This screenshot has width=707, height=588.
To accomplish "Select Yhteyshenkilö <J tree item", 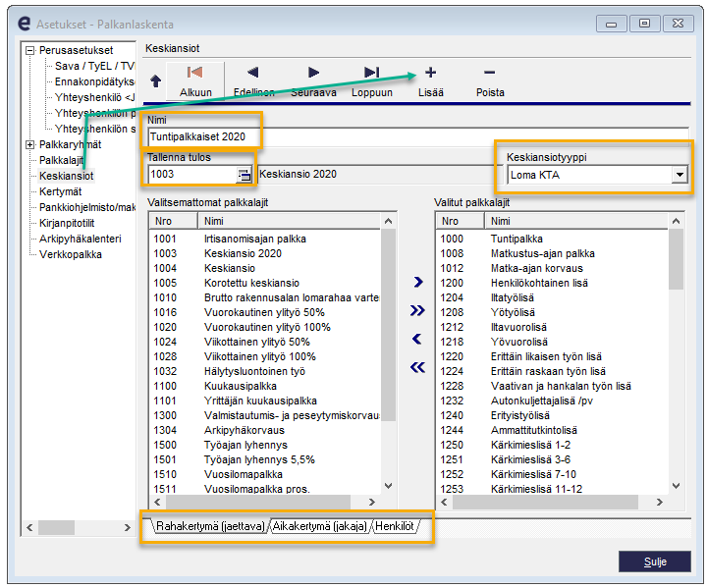I will [94, 97].
